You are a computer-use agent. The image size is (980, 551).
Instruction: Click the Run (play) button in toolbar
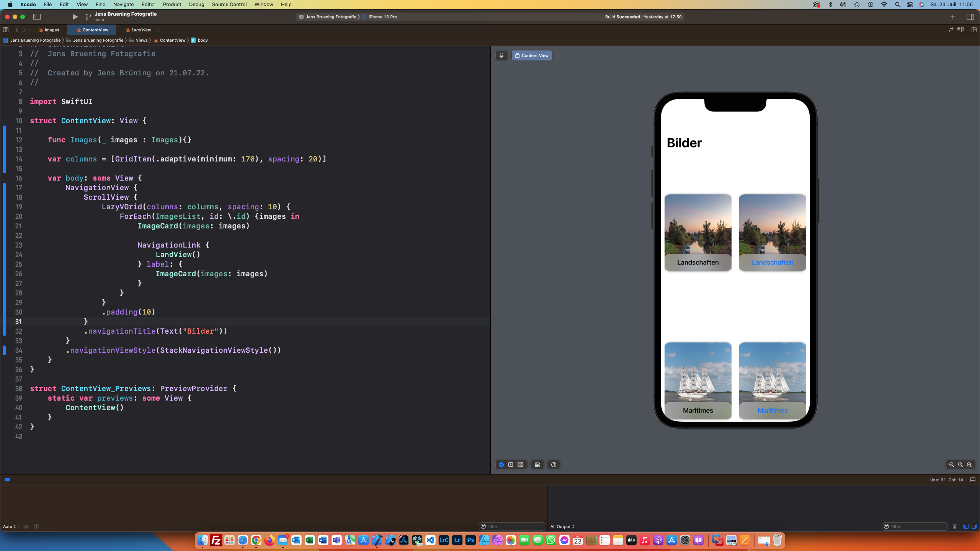pos(75,17)
